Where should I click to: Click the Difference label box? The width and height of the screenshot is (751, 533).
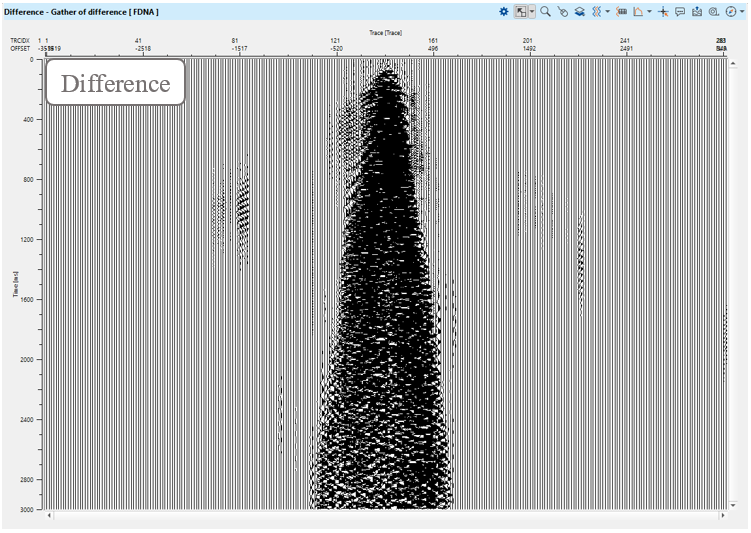(x=115, y=83)
